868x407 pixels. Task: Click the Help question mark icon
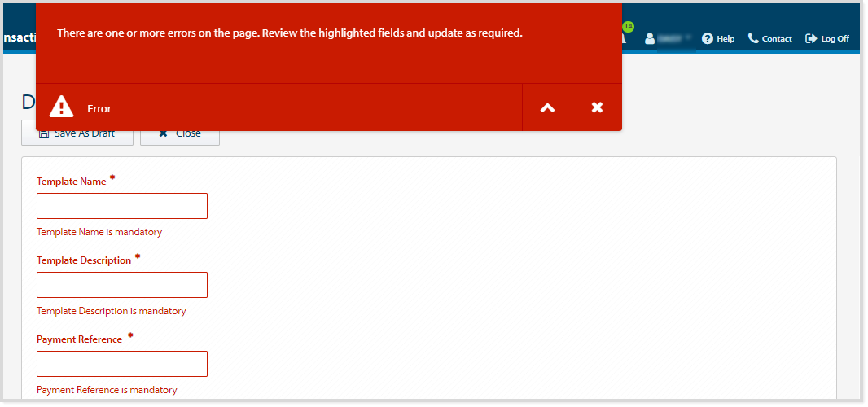tap(707, 38)
